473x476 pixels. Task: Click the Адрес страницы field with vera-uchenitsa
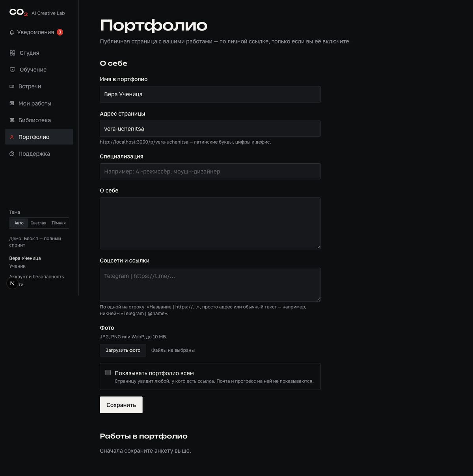210,129
